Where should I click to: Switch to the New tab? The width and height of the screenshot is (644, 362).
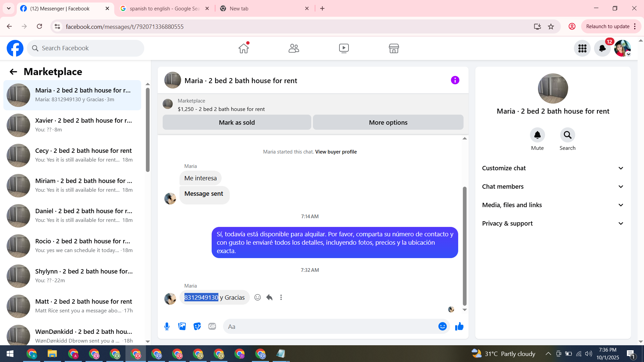(x=264, y=8)
